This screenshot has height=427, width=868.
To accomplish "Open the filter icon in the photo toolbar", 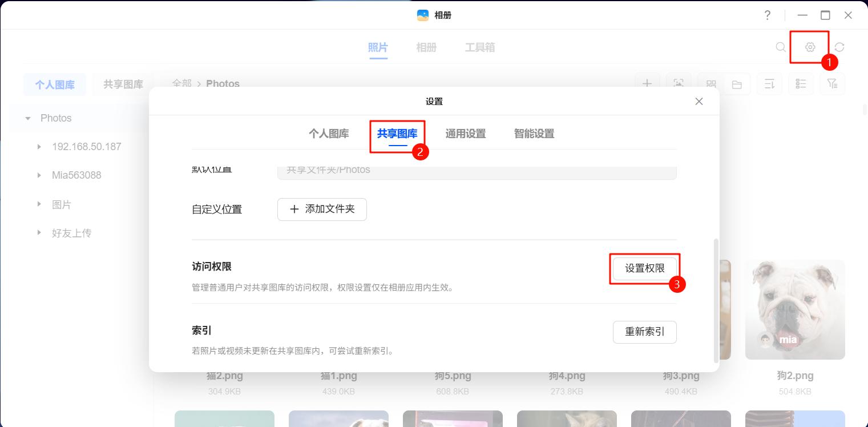I will coord(832,83).
